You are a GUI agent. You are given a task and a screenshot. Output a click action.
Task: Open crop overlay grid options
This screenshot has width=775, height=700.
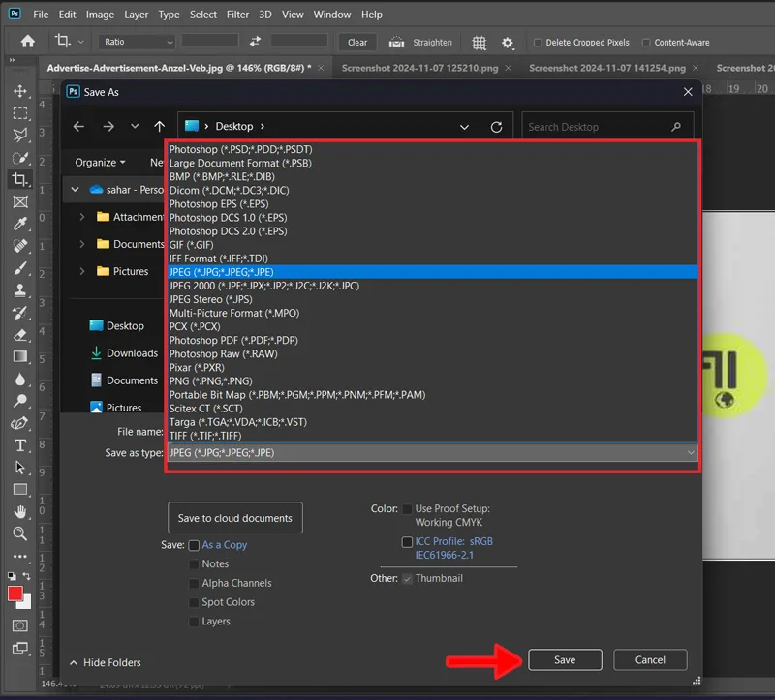[479, 43]
